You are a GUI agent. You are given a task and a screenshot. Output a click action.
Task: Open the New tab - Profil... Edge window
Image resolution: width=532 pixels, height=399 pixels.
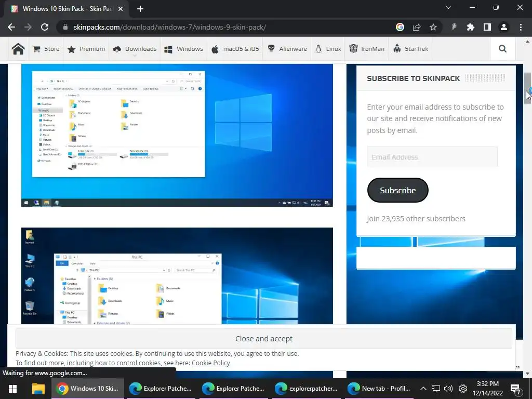tap(379, 389)
